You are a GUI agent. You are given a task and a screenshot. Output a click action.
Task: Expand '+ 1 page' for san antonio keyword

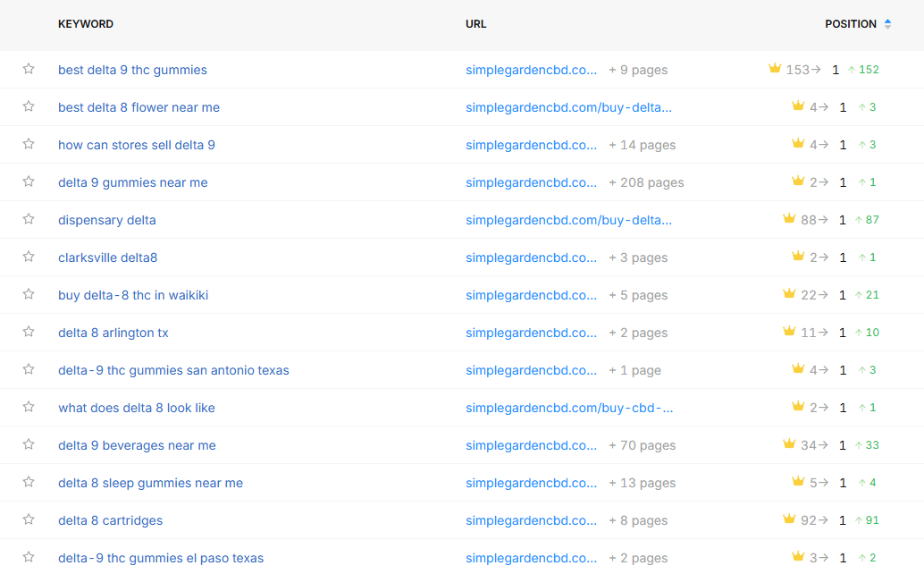pos(635,370)
